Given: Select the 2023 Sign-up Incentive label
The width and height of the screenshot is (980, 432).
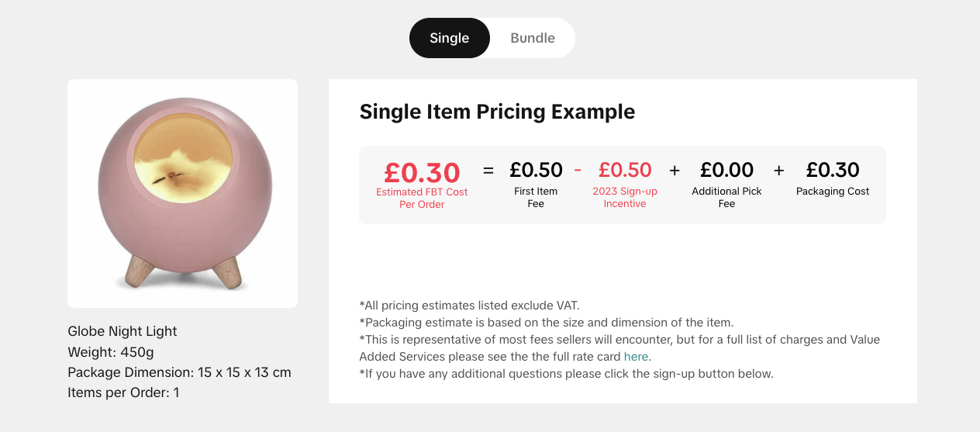Looking at the screenshot, I should (x=625, y=197).
